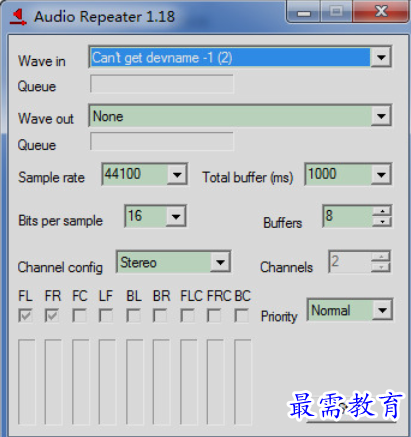Viewport: 411px width, 437px height.
Task: Select the 44100 sample rate text
Action: 122,174
